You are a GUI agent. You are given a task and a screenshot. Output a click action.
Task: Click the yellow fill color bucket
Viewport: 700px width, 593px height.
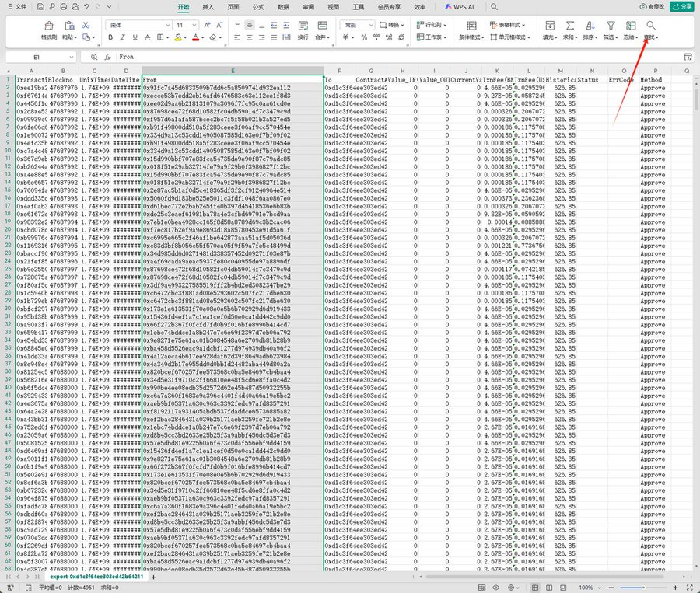[177, 37]
